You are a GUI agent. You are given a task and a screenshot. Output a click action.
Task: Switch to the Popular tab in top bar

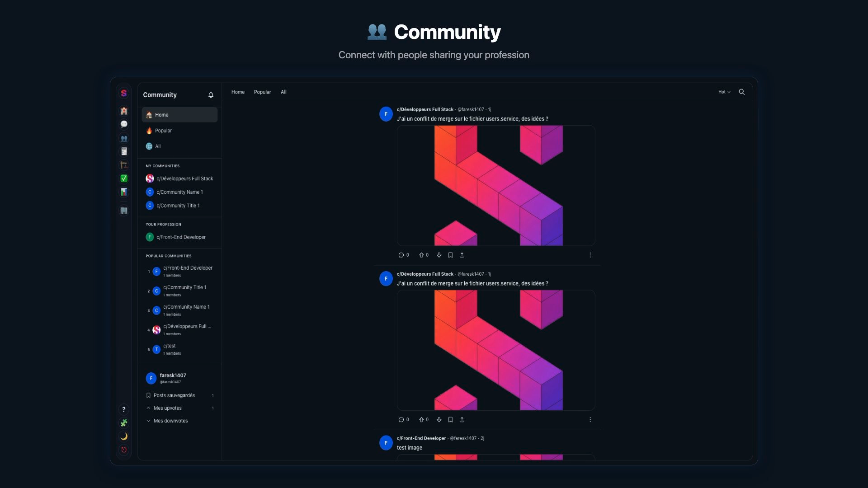click(x=262, y=92)
